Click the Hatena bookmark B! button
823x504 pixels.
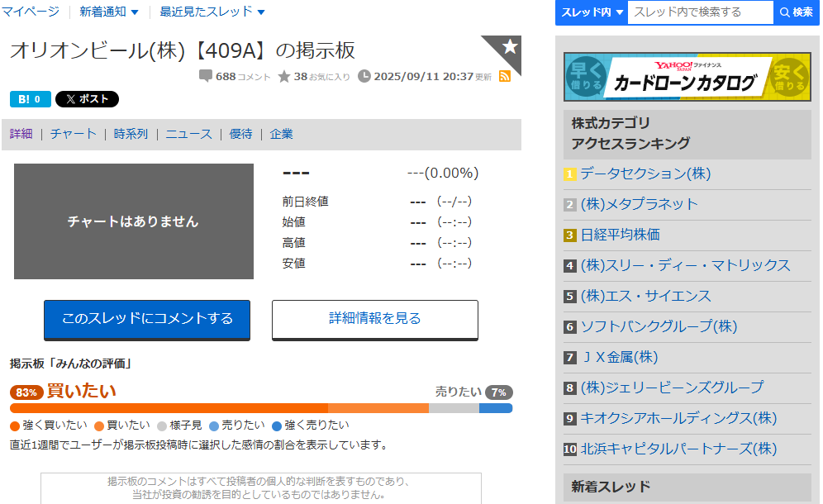[31, 99]
